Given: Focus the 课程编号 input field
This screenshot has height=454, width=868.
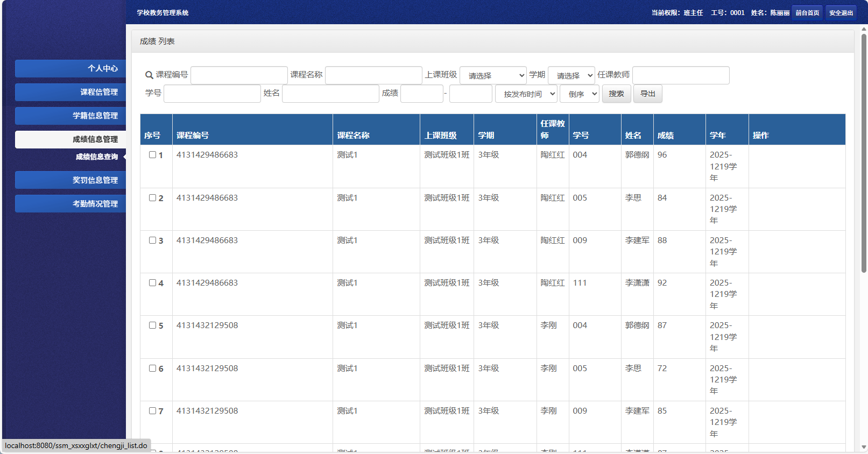Looking at the screenshot, I should (239, 75).
